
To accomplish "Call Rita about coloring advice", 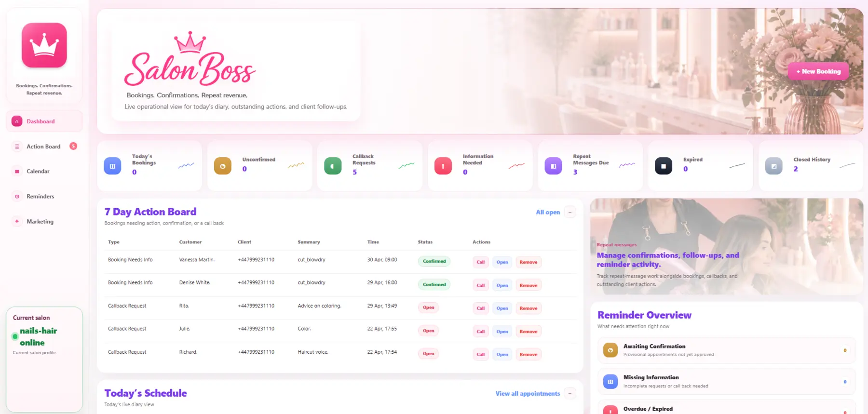I will [481, 308].
